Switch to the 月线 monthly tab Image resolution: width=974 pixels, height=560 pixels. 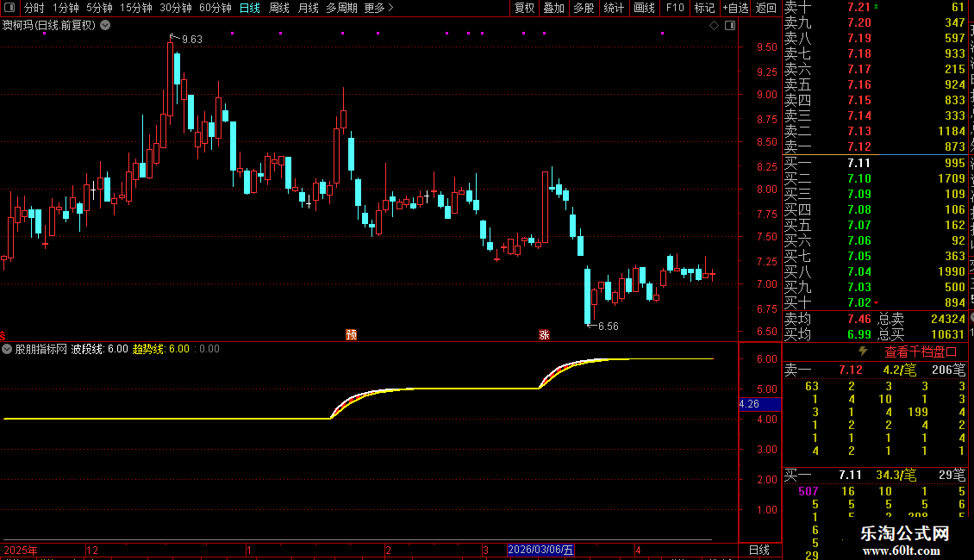308,8
